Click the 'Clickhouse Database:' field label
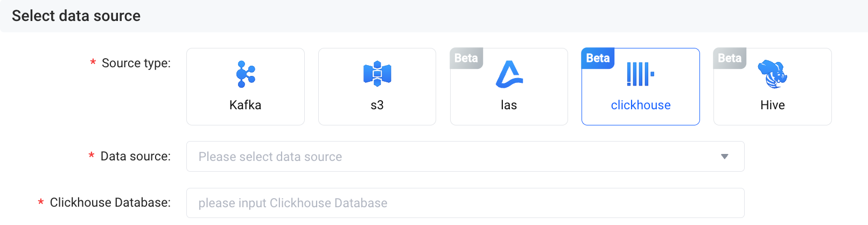 point(110,203)
